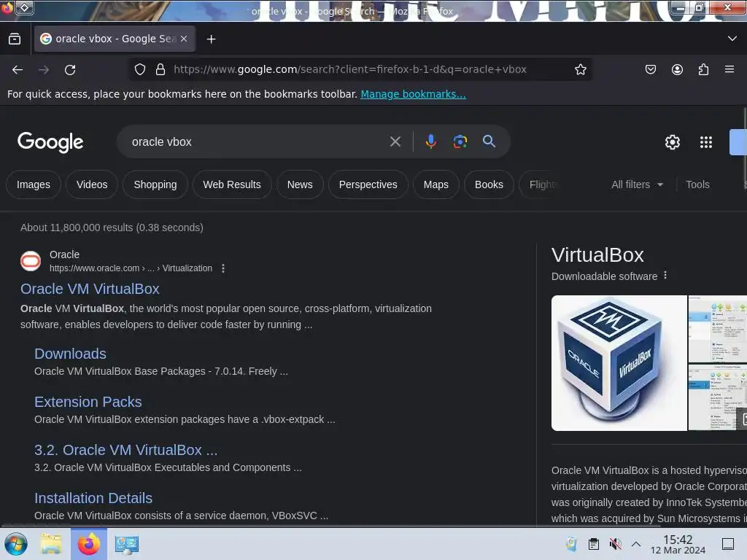Toggle the muted volume tray icon

616,544
